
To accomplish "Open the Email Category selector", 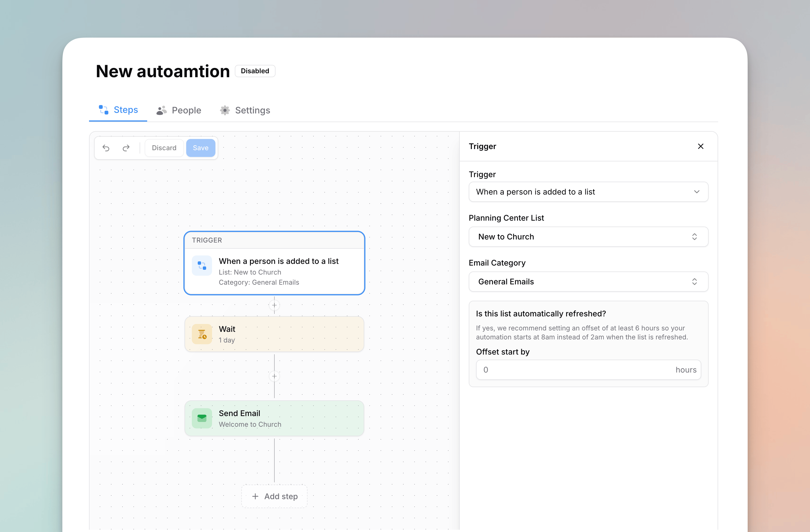I will point(588,282).
